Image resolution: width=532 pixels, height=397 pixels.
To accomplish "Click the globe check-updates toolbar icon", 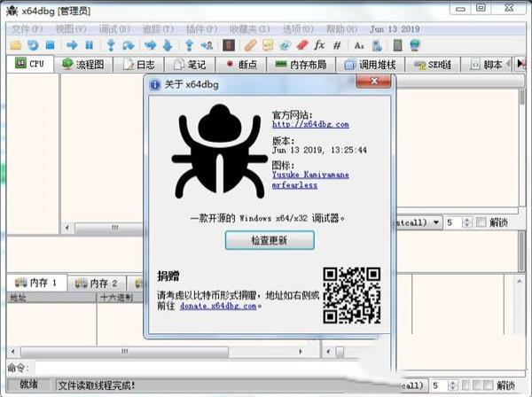I will click(415, 45).
